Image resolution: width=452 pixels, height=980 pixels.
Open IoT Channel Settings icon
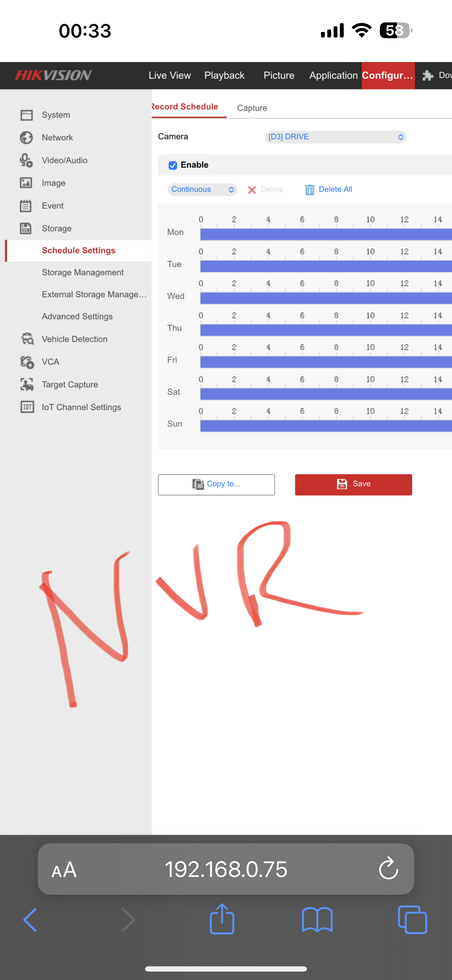click(27, 407)
